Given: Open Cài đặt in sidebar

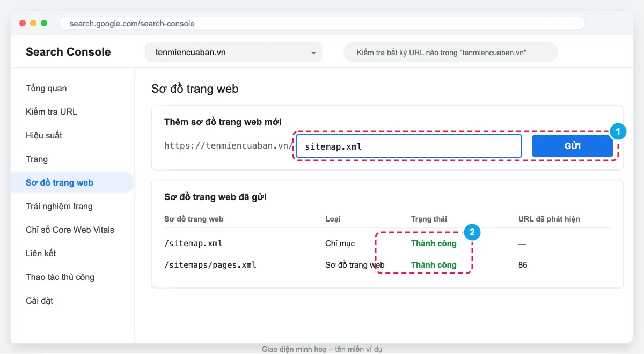Looking at the screenshot, I should tap(39, 301).
